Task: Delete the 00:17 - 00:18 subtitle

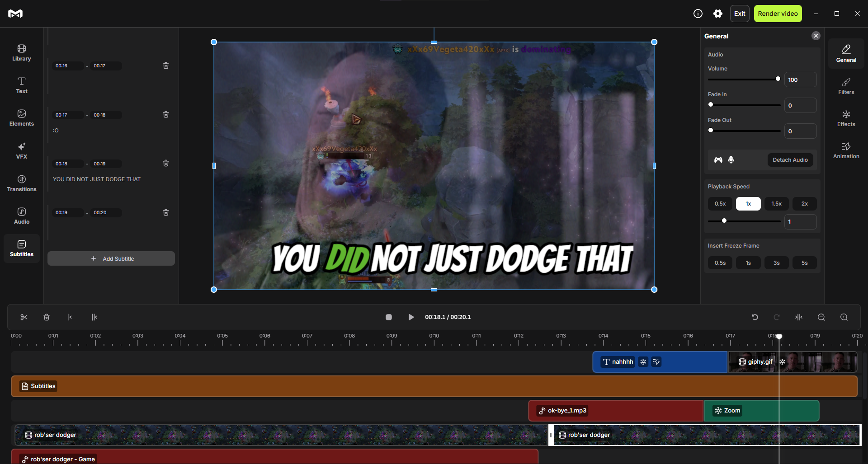Action: 166,115
